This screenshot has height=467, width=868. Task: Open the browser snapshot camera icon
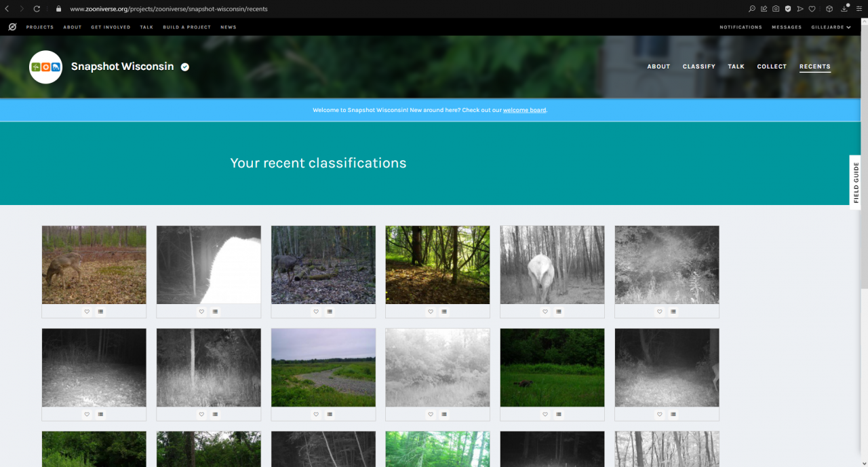coord(776,9)
